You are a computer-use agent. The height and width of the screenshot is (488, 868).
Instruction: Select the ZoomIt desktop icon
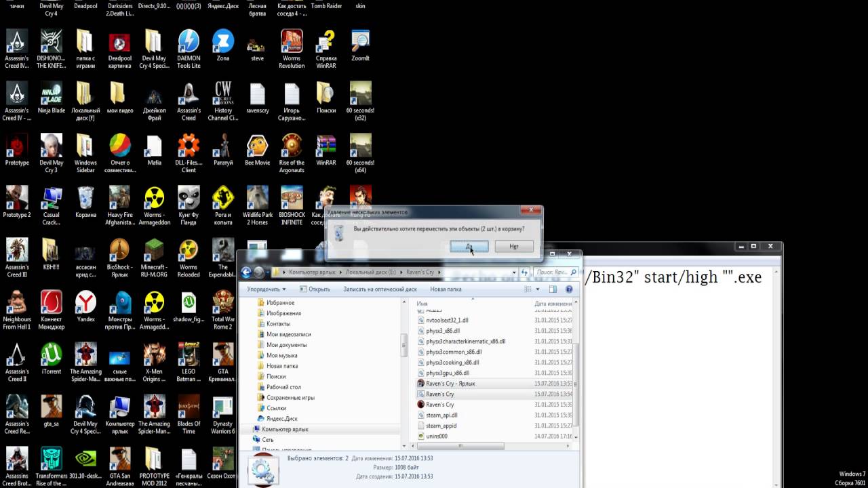point(360,46)
